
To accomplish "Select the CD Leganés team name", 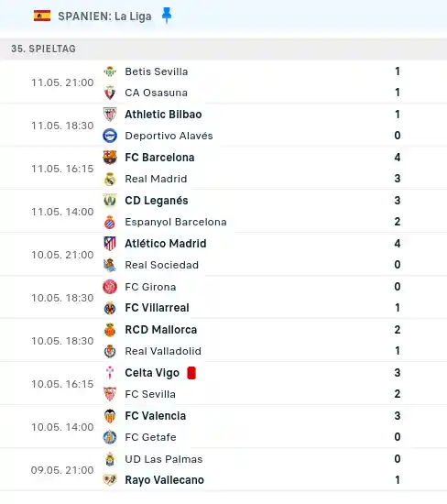I will point(157,201).
